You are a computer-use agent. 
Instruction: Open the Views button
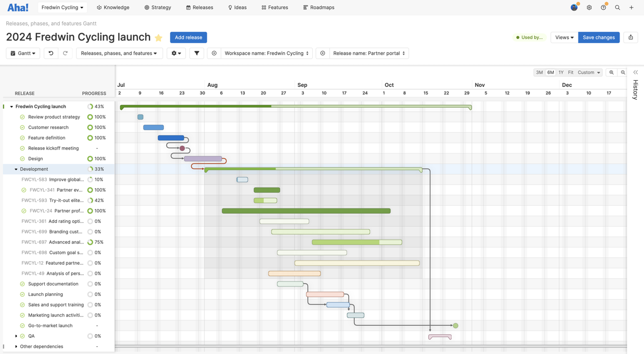[x=564, y=37]
